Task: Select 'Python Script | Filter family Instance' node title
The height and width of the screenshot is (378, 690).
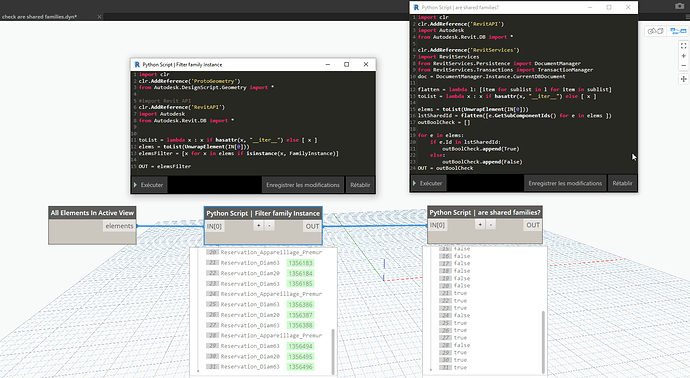Action: coord(263,213)
